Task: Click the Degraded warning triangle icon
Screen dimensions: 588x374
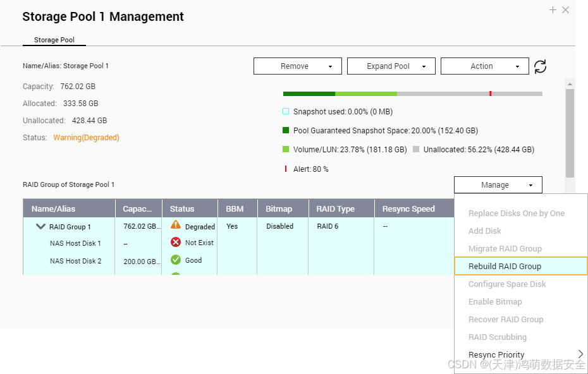Action: [176, 226]
